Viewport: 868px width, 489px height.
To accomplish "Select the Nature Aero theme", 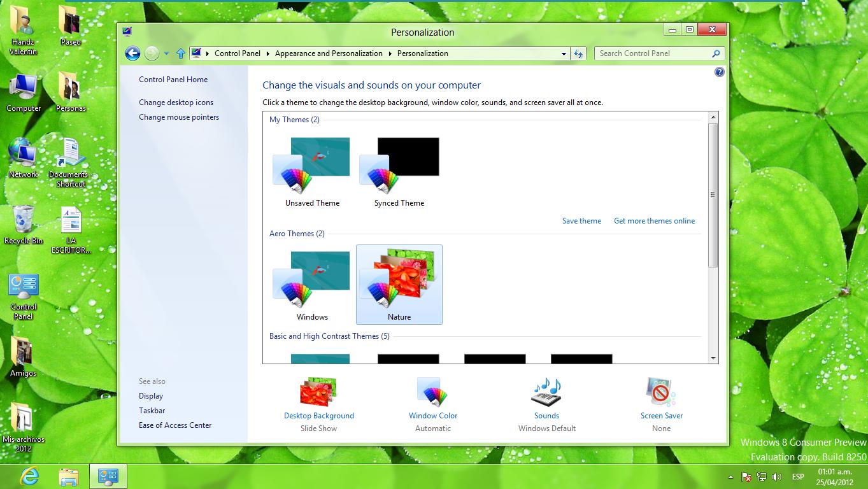I will tap(399, 285).
